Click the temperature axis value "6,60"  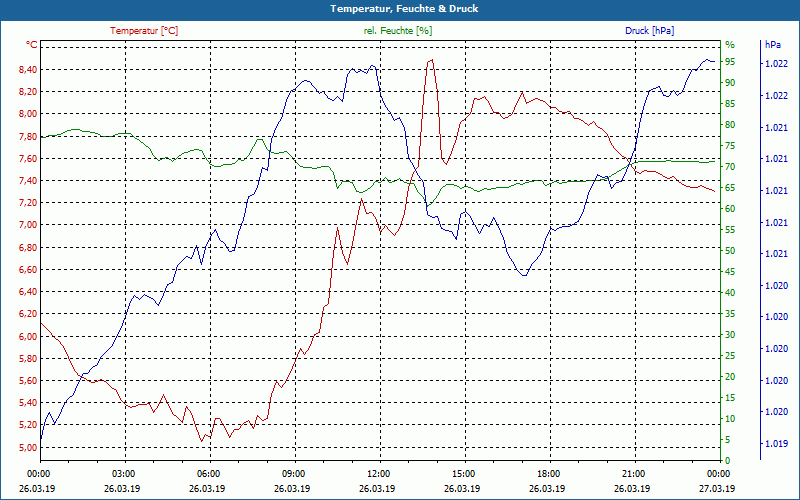pyautogui.click(x=28, y=270)
